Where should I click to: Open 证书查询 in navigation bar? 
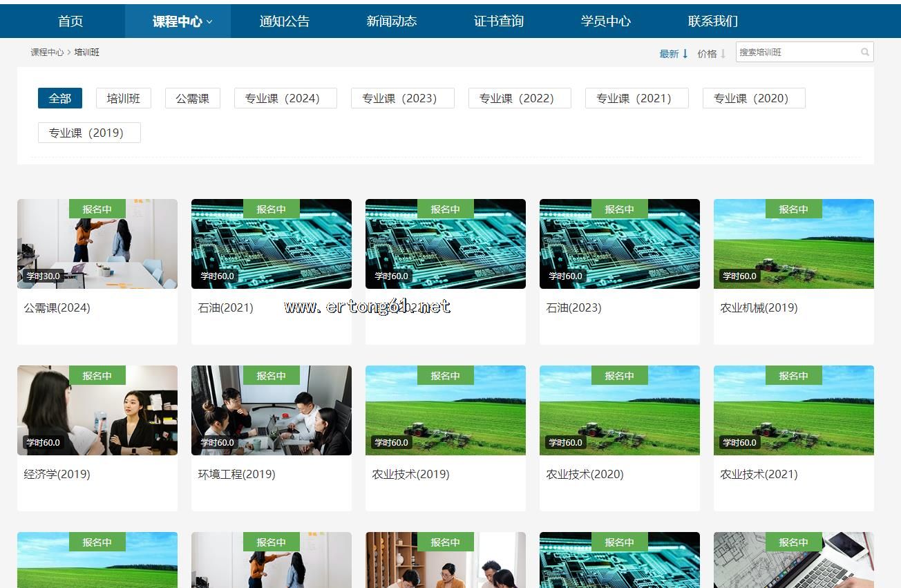(x=498, y=21)
